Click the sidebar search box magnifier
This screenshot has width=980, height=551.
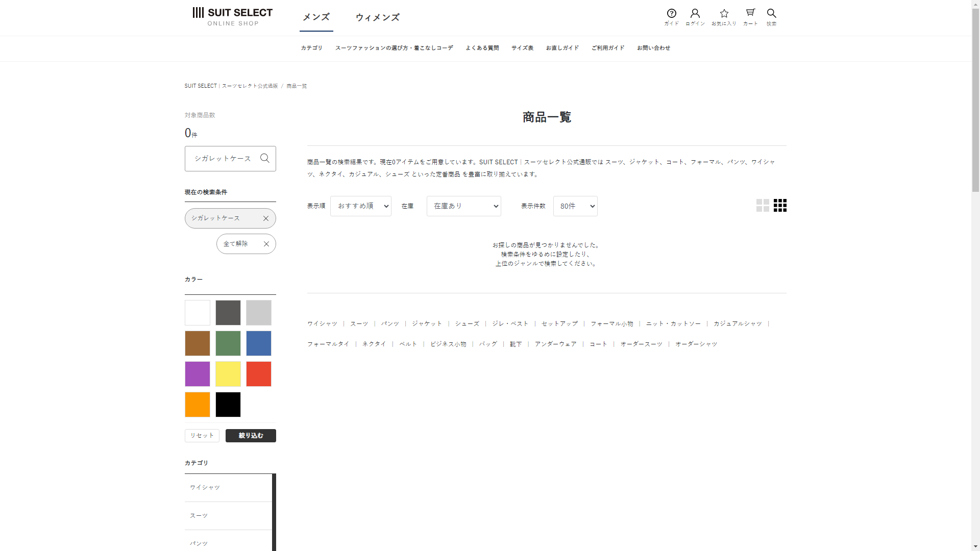[264, 158]
